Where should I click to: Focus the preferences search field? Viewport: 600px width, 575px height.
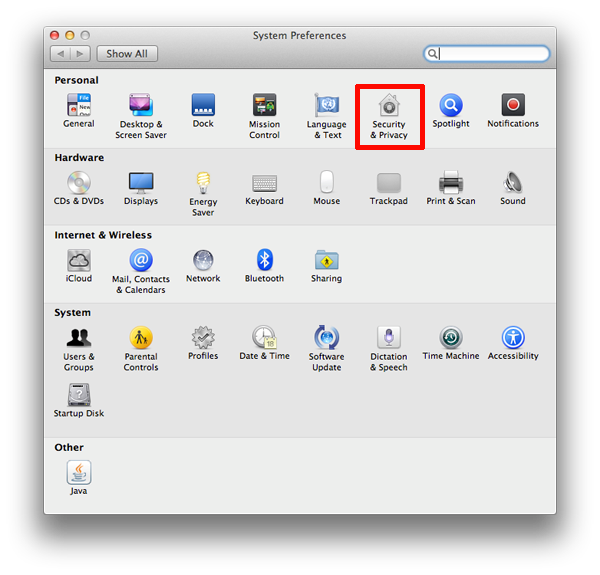point(487,54)
